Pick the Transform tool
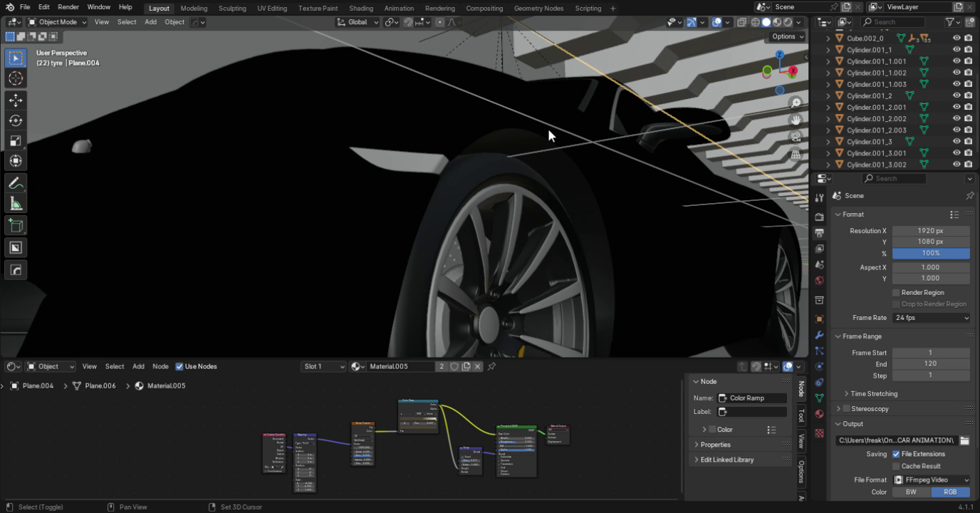This screenshot has height=513, width=980. point(16,161)
